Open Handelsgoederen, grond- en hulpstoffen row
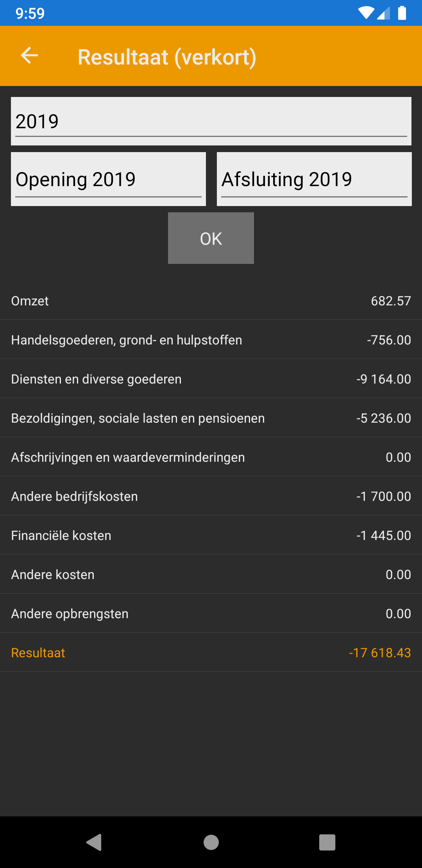 [211, 340]
